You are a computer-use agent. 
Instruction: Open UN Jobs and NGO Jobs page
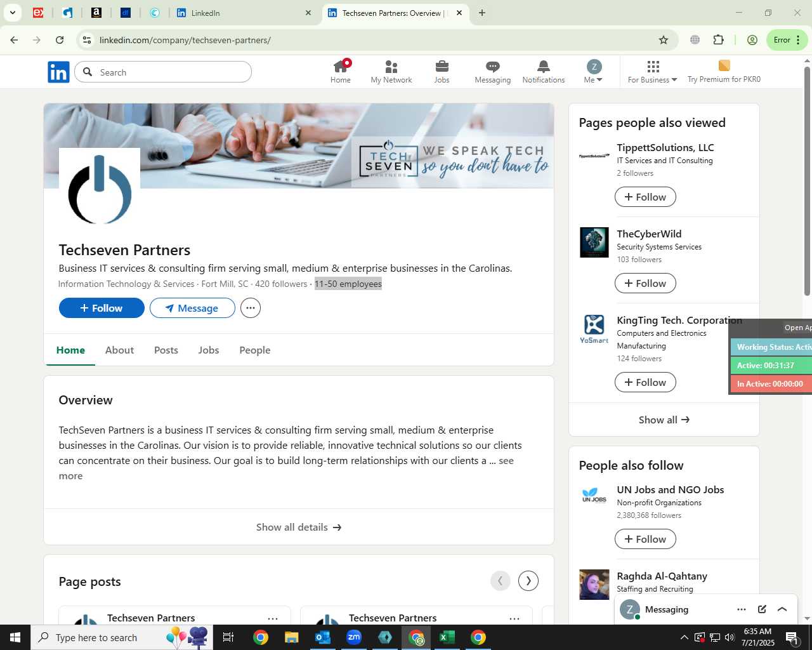(x=671, y=489)
